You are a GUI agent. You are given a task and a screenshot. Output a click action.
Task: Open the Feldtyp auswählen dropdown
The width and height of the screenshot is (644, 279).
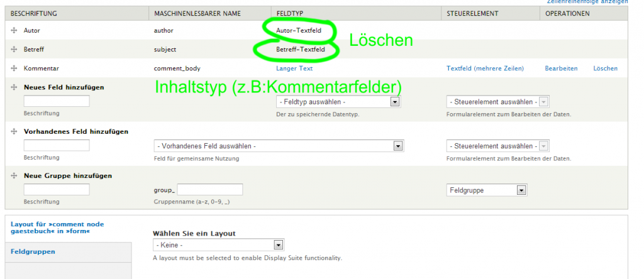click(338, 102)
